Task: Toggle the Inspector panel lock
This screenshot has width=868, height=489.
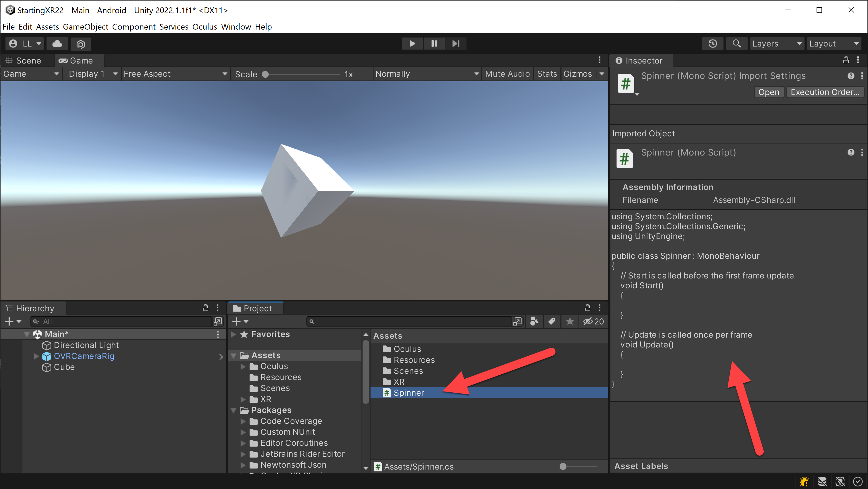Action: (x=846, y=60)
